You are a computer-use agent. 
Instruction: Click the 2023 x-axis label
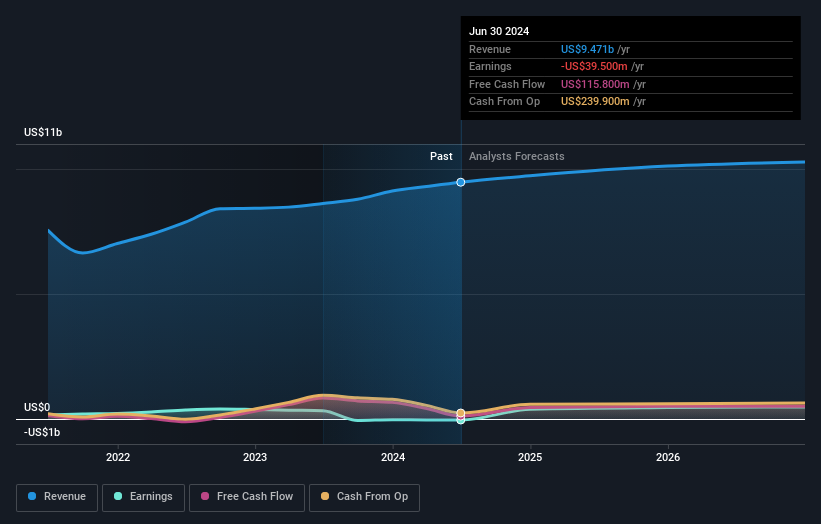(255, 457)
